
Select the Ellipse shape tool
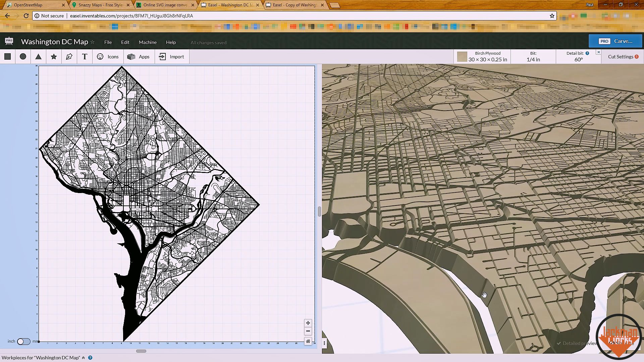pyautogui.click(x=23, y=57)
